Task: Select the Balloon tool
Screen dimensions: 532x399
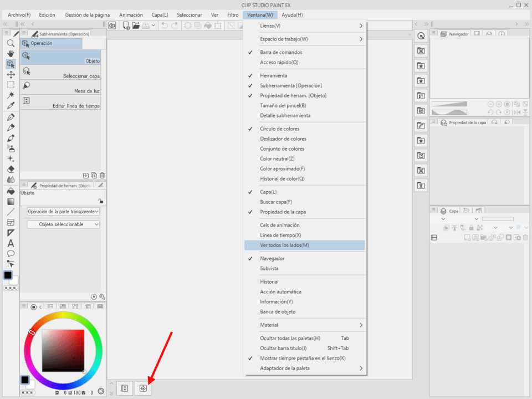Action: [11, 253]
